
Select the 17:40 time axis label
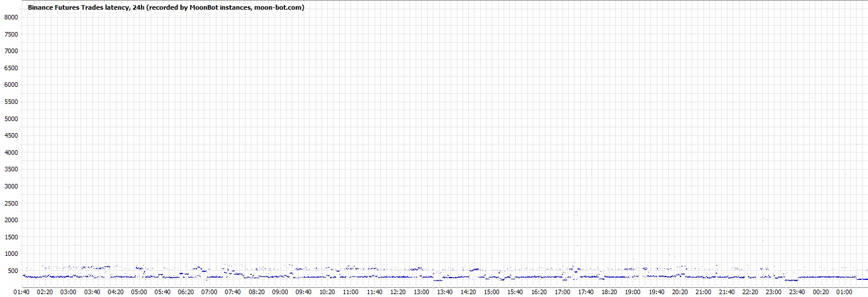586,292
